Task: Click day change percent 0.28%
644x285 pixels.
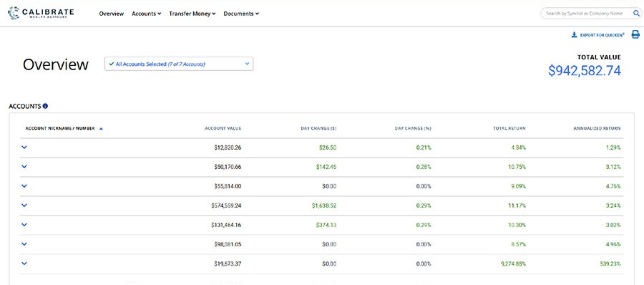Action: click(424, 167)
